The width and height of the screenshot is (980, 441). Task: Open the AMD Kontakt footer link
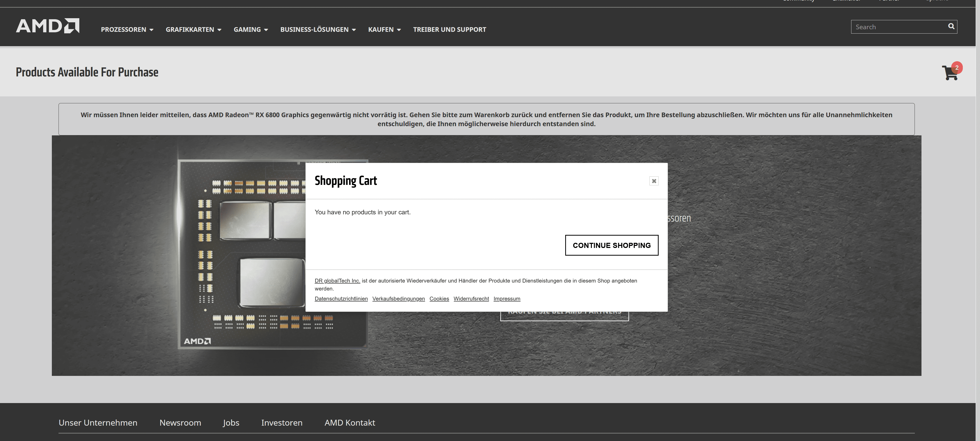pos(350,423)
